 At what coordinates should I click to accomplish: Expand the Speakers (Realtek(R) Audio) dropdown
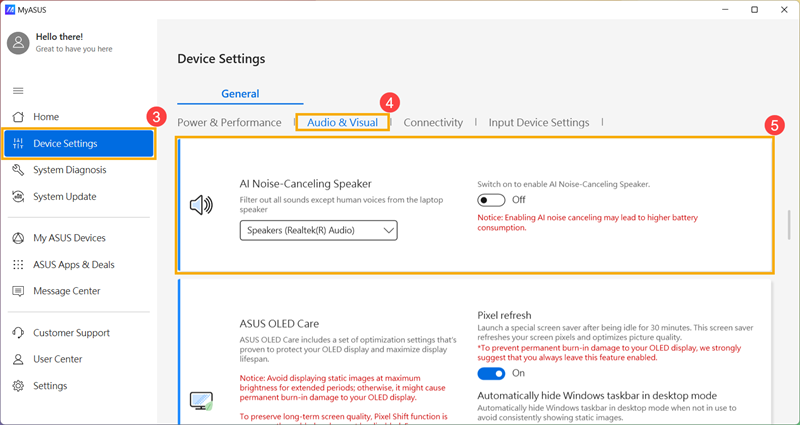319,231
